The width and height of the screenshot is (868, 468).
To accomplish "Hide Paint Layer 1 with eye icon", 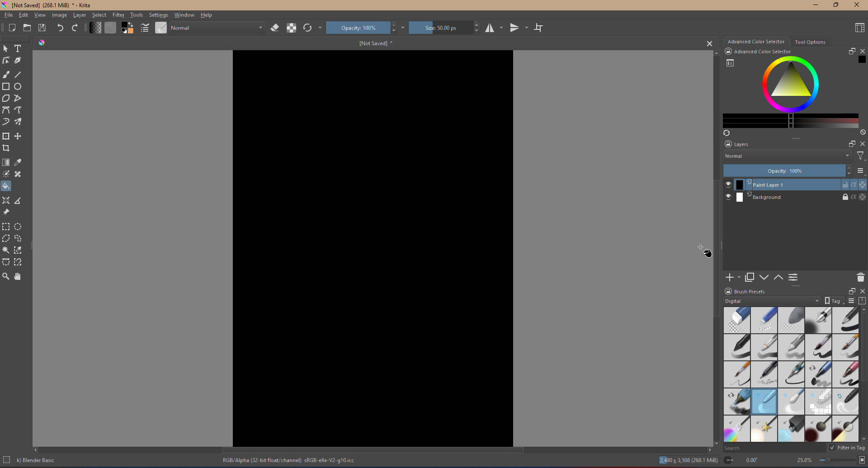I will pyautogui.click(x=728, y=185).
